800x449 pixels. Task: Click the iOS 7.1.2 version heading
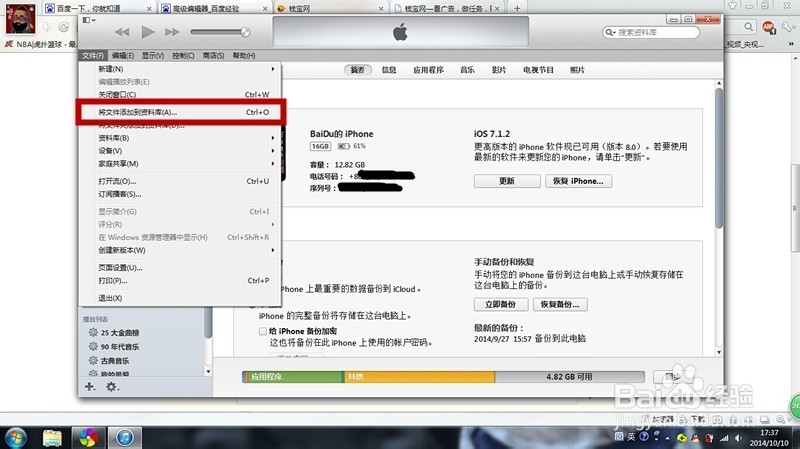tap(492, 134)
